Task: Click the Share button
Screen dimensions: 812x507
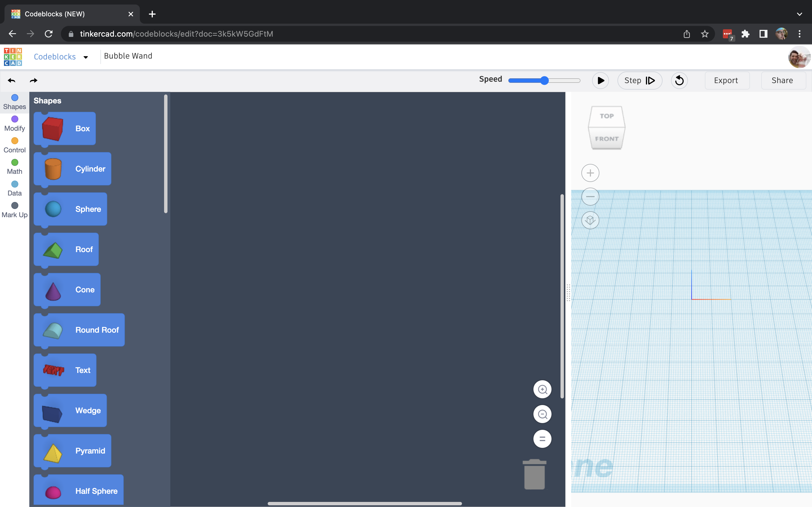Action: point(782,81)
